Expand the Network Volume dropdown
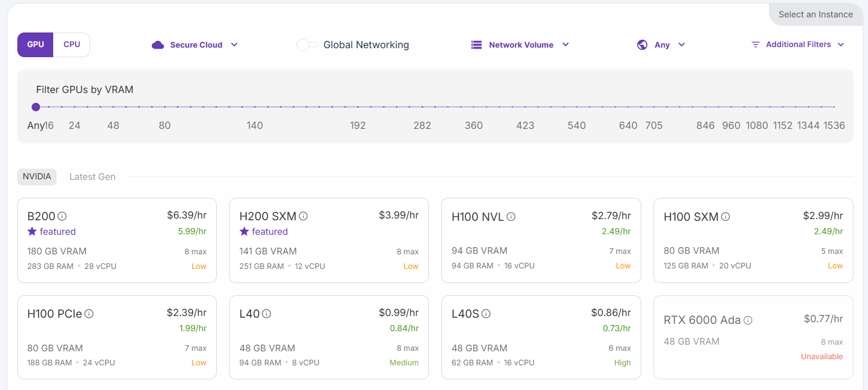 pyautogui.click(x=520, y=45)
